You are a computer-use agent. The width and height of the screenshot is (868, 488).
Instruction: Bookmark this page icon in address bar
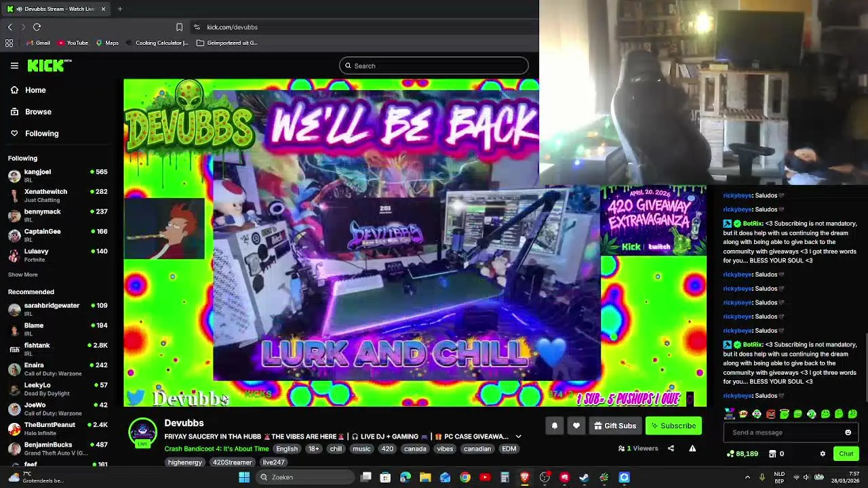point(179,27)
